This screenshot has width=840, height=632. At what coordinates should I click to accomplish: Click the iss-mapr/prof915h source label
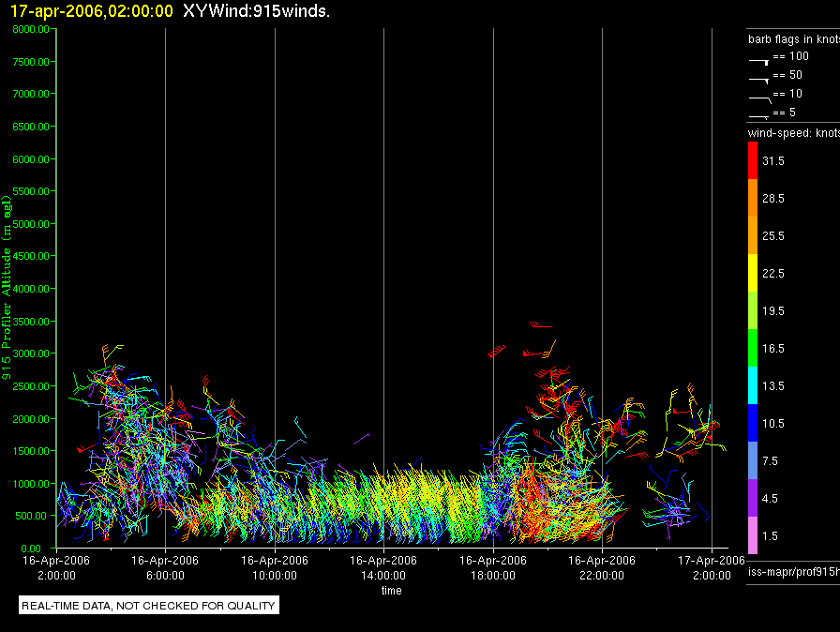tap(793, 571)
